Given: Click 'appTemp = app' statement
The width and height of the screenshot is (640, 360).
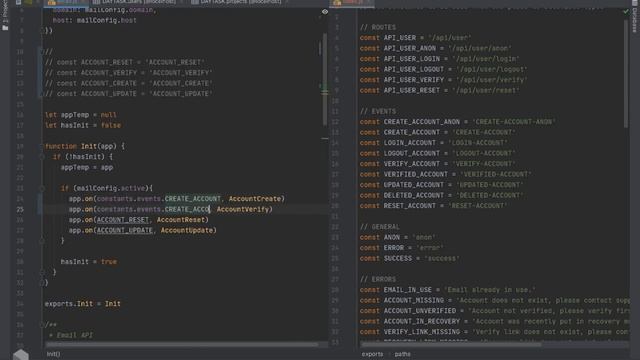Looking at the screenshot, I should pyautogui.click(x=87, y=167).
